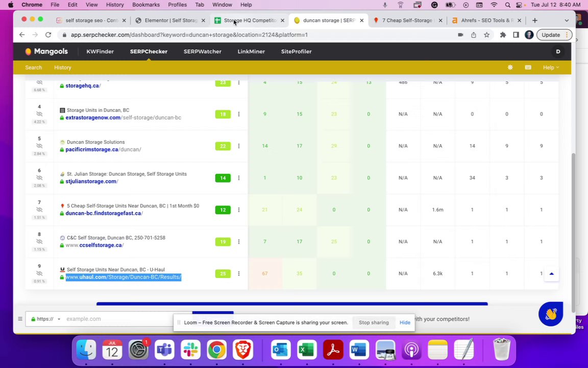The width and height of the screenshot is (588, 368).
Task: Open three-dot menu for stjulianstorage.com row
Action: 238,178
